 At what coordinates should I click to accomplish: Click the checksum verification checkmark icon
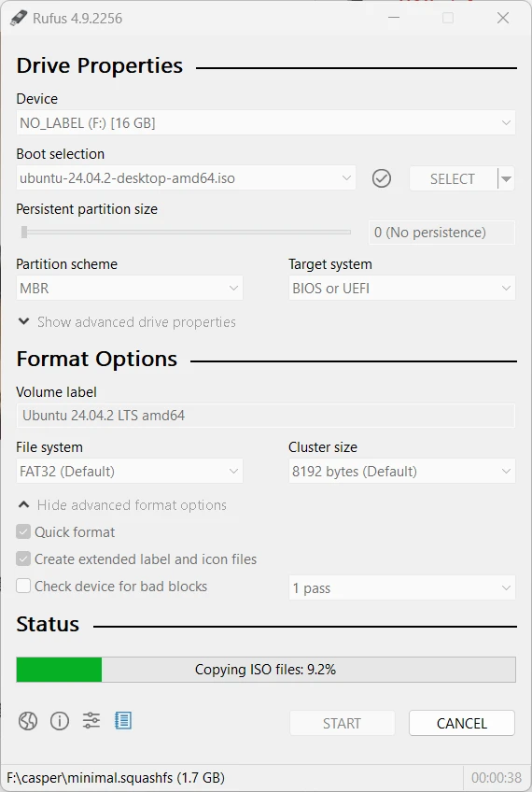click(382, 178)
